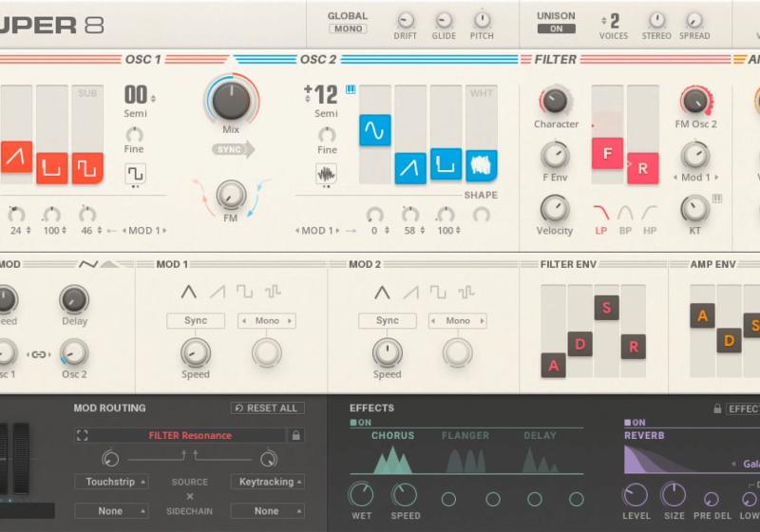Open right None sidechain dropdown
760x532 pixels.
click(x=268, y=511)
